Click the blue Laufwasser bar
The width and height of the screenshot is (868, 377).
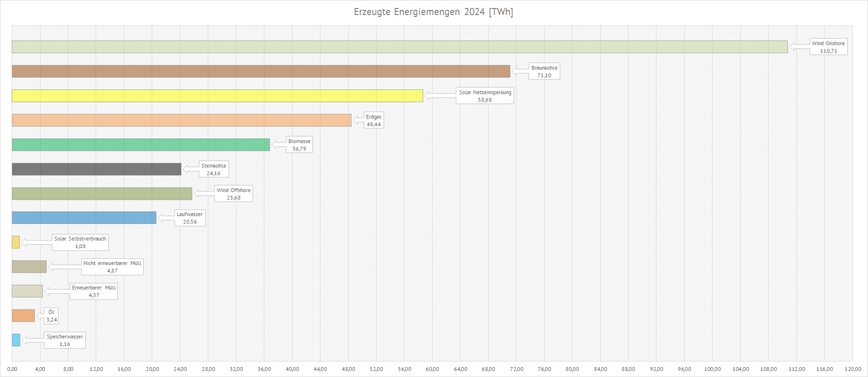click(84, 217)
